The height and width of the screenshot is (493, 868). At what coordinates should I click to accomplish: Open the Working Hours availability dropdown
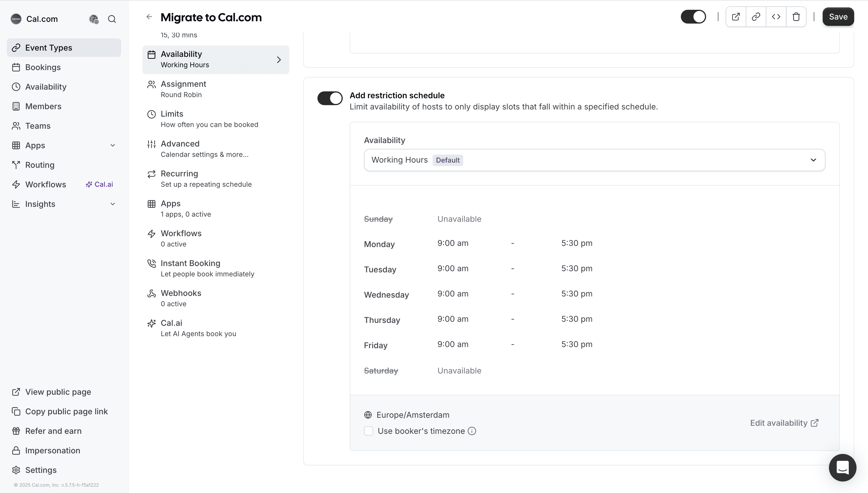[x=594, y=160]
